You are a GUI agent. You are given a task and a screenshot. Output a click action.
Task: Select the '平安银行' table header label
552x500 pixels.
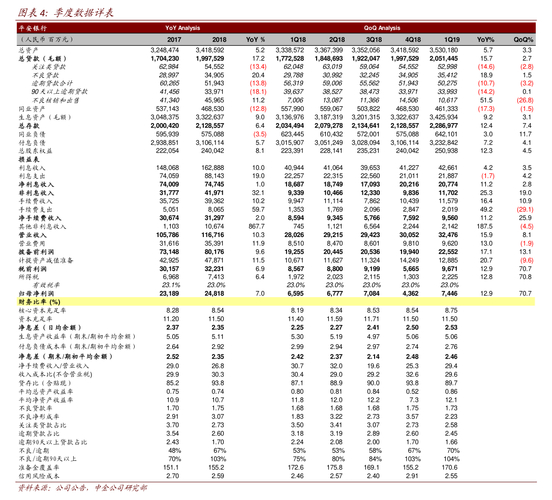pos(32,28)
